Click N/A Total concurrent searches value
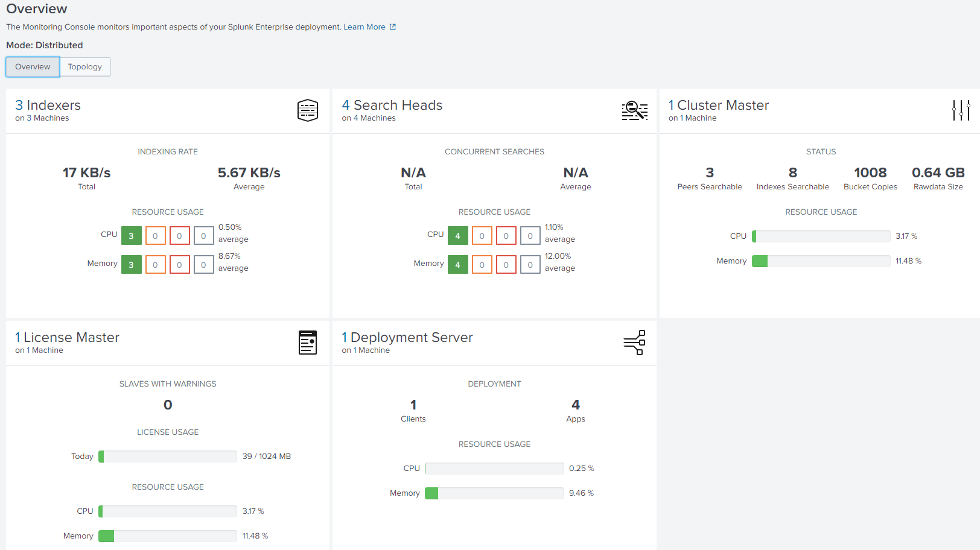The width and height of the screenshot is (980, 550). pyautogui.click(x=413, y=173)
